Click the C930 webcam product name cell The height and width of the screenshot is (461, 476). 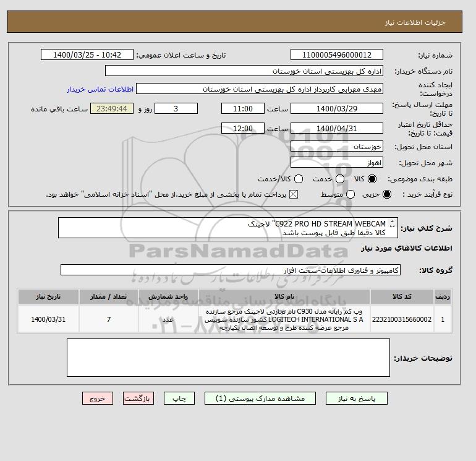click(284, 319)
